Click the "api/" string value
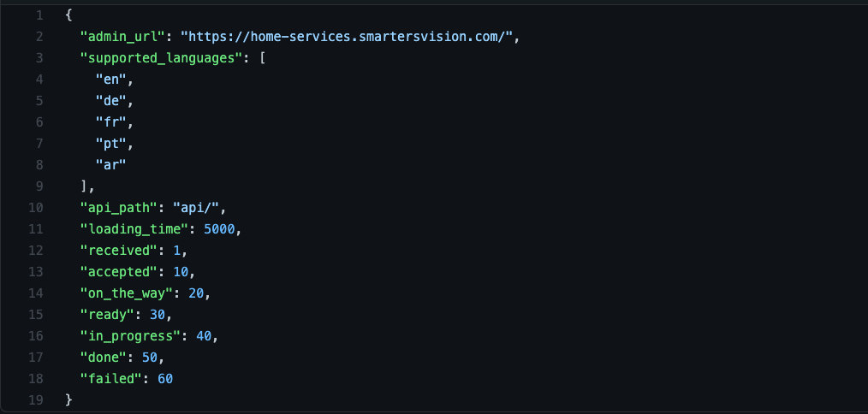868x414 pixels. coord(198,208)
